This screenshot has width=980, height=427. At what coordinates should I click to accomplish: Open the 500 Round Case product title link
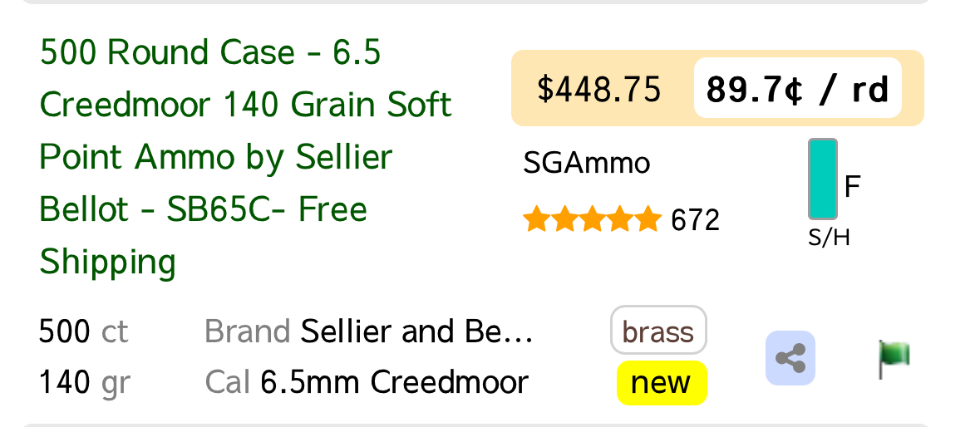click(x=246, y=157)
